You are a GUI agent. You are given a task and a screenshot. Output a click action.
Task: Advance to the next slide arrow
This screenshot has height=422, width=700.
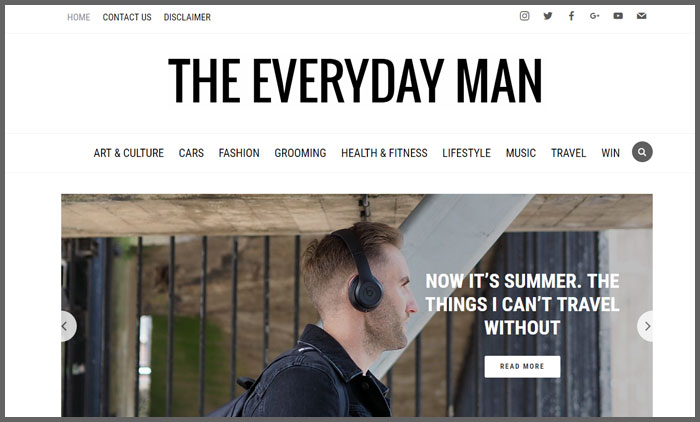pos(645,326)
